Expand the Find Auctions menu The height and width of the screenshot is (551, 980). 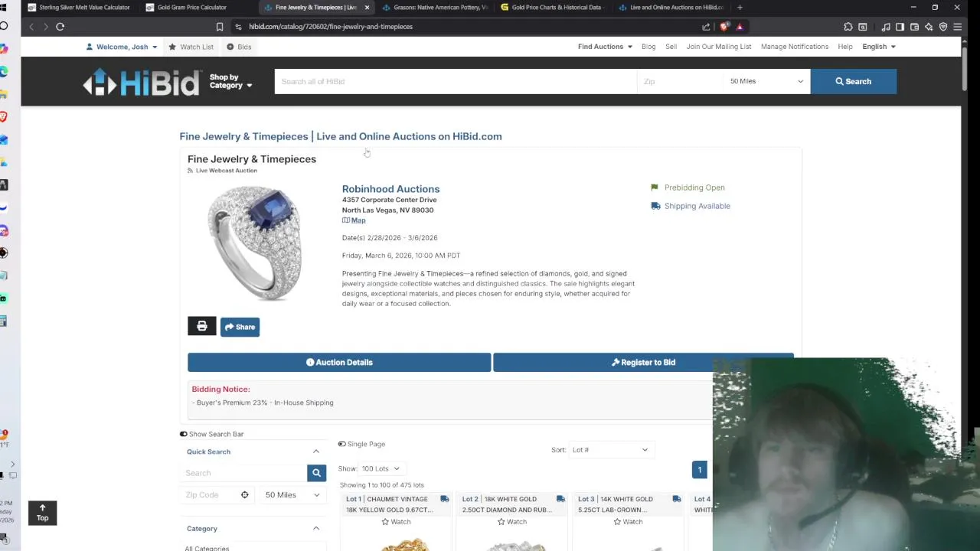[x=605, y=47]
